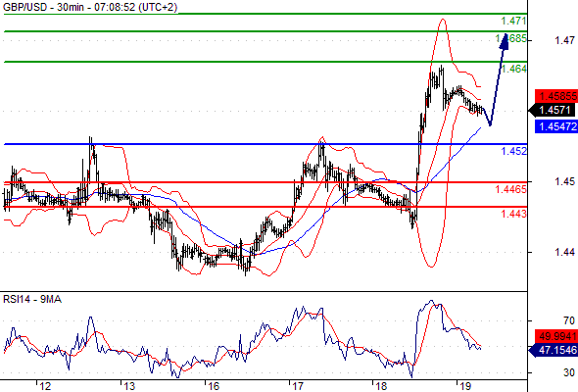Select the red 49.9941 RSI value tag

(x=556, y=336)
